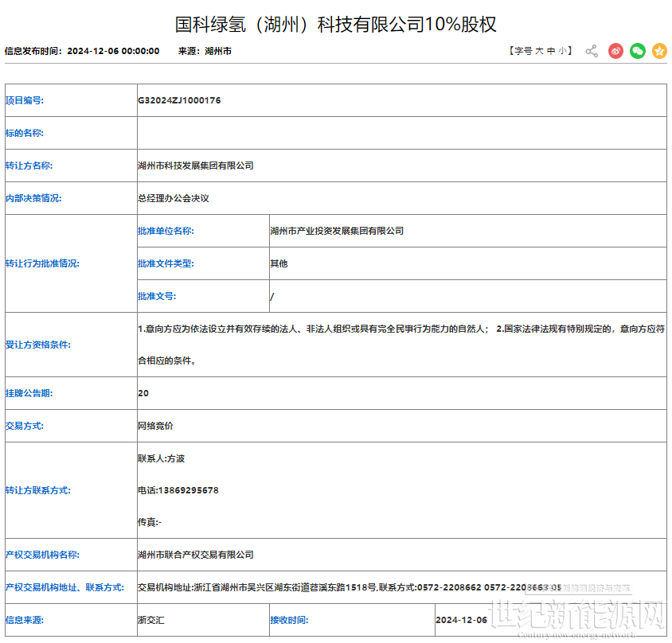Select 总经理办公会决议 value
This screenshot has height=643, width=672.
(x=173, y=198)
